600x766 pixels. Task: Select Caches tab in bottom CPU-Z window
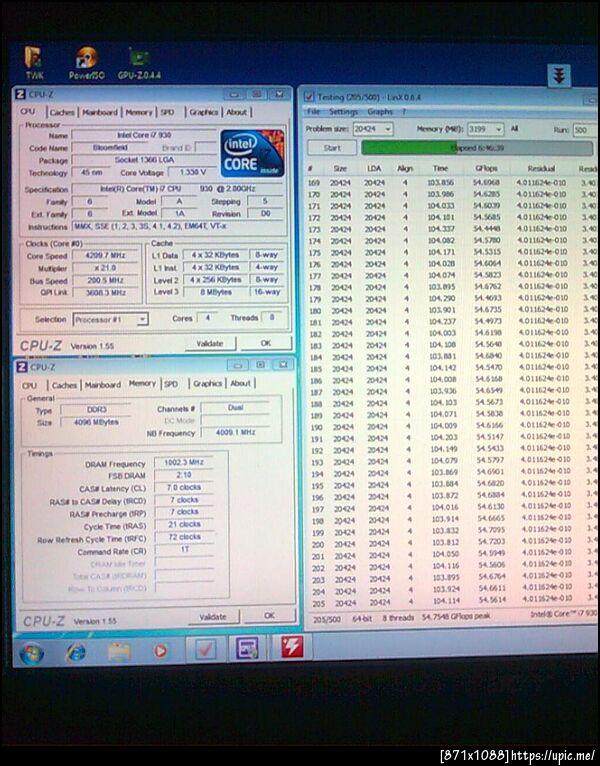[x=64, y=385]
